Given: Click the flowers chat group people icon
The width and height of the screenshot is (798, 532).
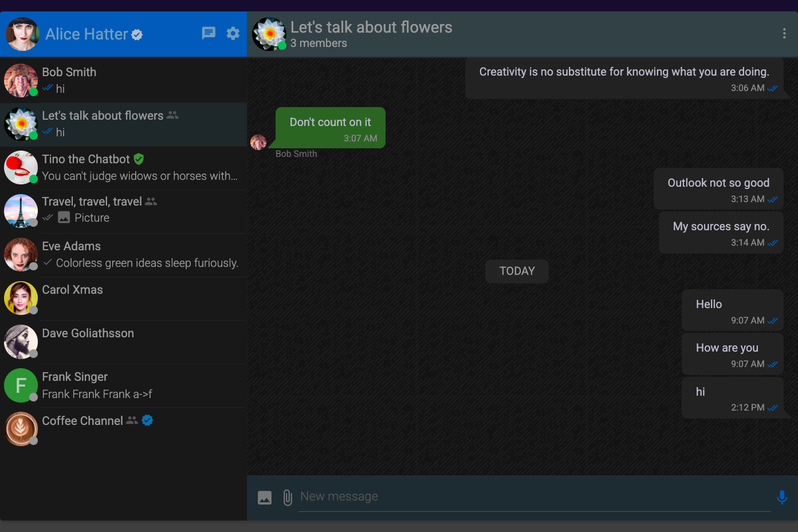Looking at the screenshot, I should pos(172,115).
